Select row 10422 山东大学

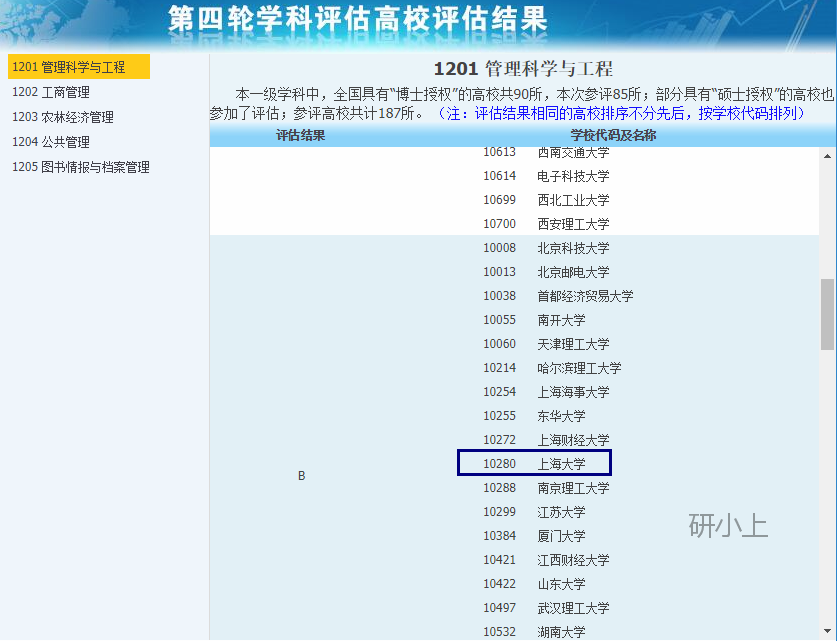[x=534, y=584]
